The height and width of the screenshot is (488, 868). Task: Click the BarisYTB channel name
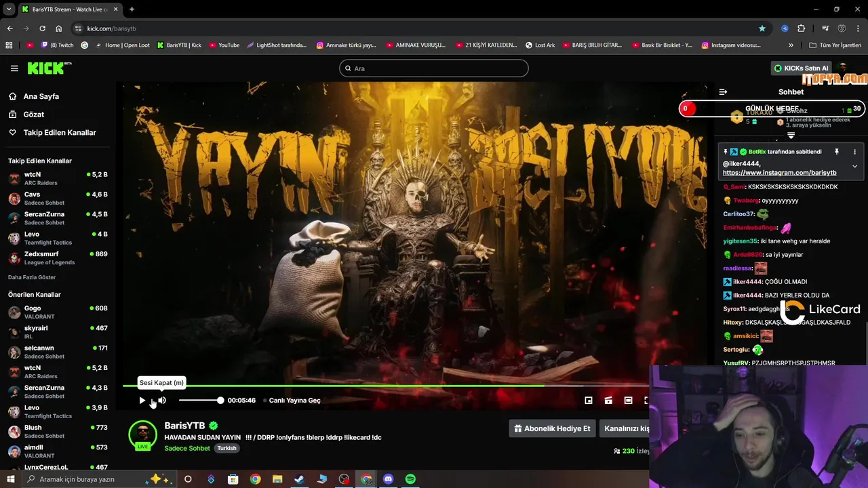[x=184, y=426]
